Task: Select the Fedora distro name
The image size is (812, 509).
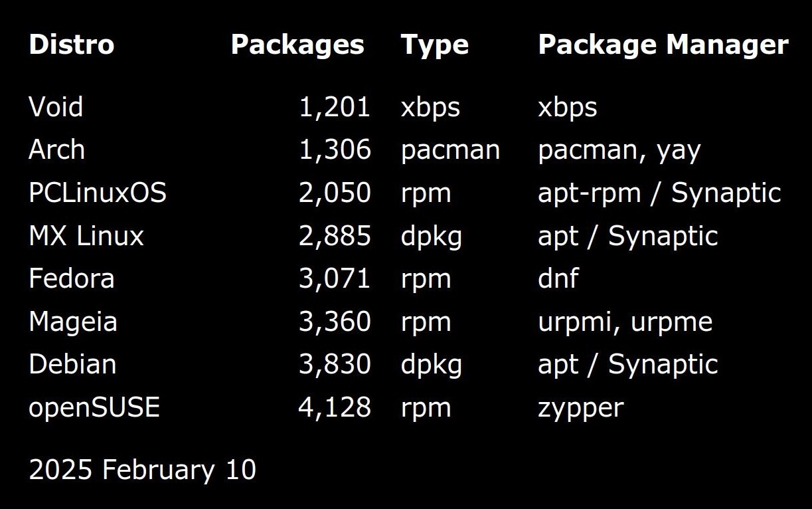Action: [x=72, y=278]
